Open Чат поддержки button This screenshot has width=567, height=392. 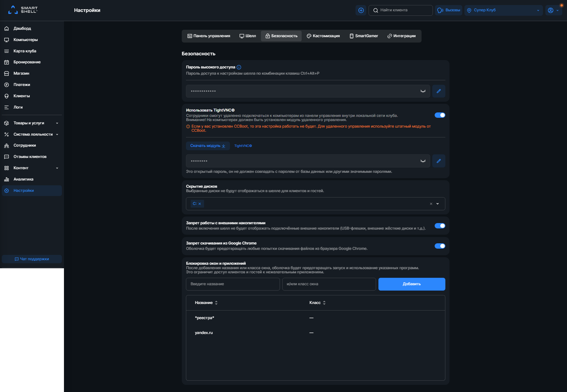point(32,259)
